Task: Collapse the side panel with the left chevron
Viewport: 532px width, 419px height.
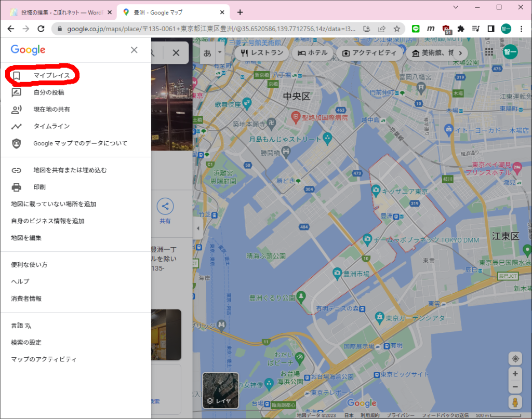Action: click(x=197, y=227)
